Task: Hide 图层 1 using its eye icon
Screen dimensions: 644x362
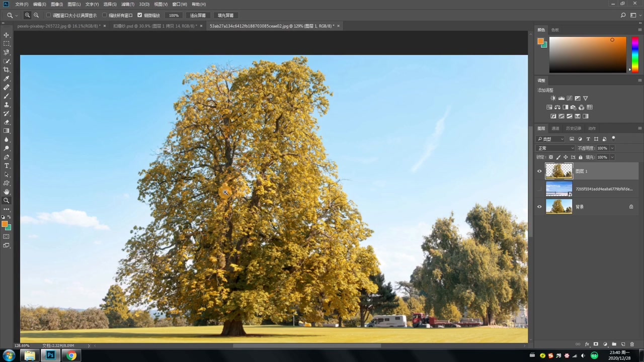Action: pos(539,171)
